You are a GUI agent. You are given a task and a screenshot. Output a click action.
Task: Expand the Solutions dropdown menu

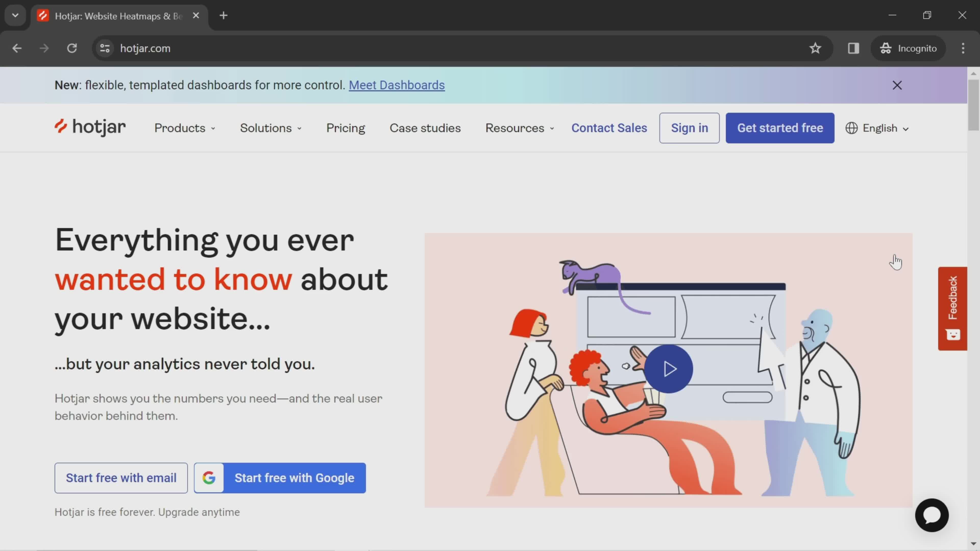tap(271, 128)
